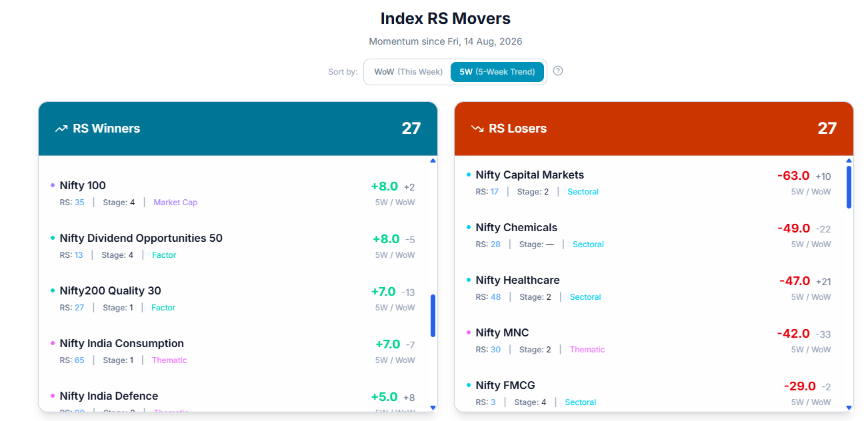Image resolution: width=868 pixels, height=421 pixels.
Task: Open the Nifty 100 index
Action: pyautogui.click(x=83, y=185)
